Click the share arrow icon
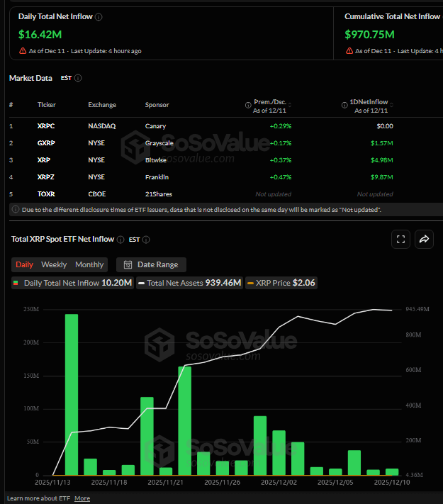The image size is (443, 504). click(424, 240)
